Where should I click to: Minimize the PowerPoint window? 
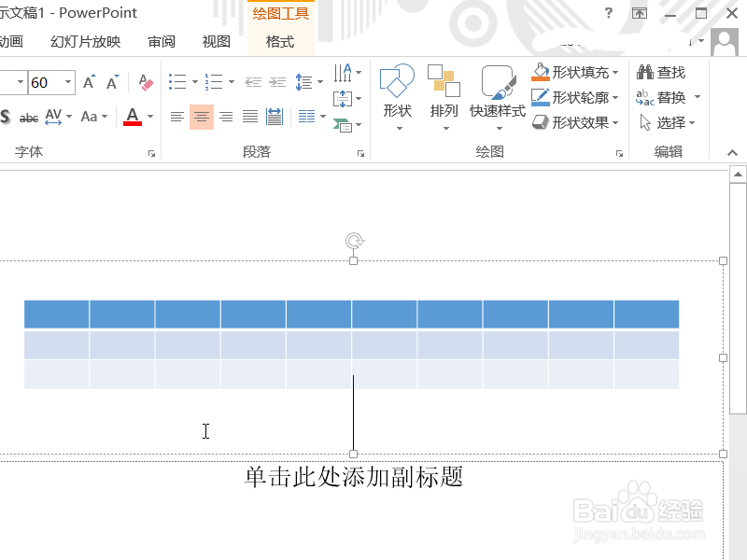tap(670, 14)
